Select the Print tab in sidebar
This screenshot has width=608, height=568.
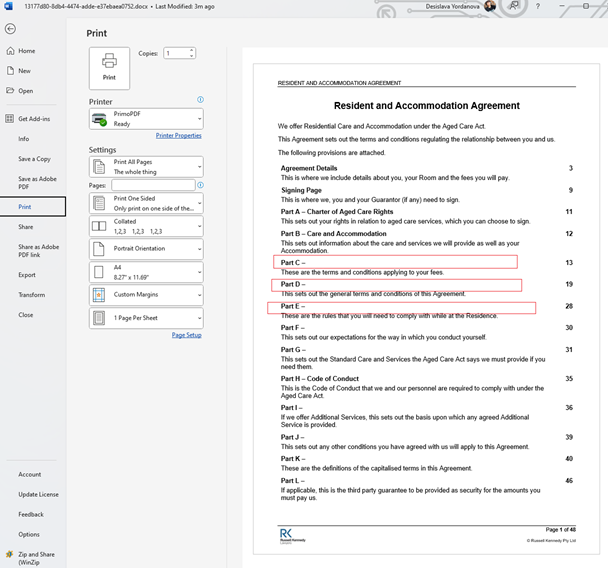pos(33,207)
